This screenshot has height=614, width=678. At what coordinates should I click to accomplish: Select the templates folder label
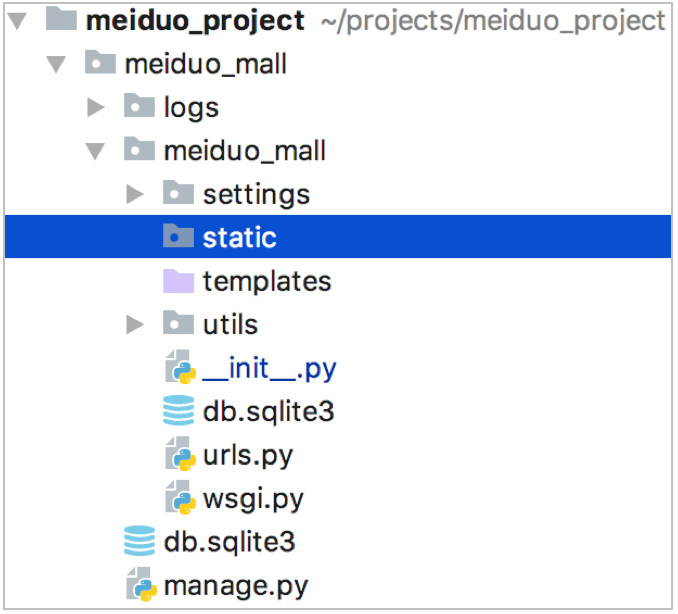[x=266, y=281]
